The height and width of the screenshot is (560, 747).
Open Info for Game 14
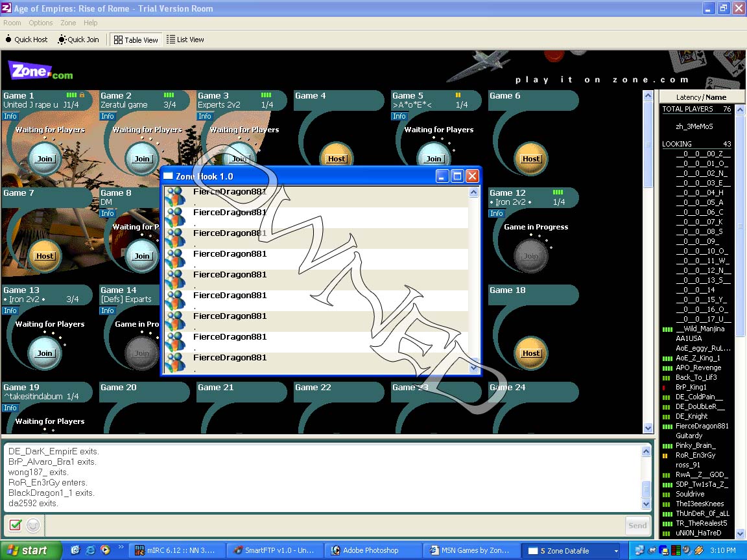tap(107, 310)
